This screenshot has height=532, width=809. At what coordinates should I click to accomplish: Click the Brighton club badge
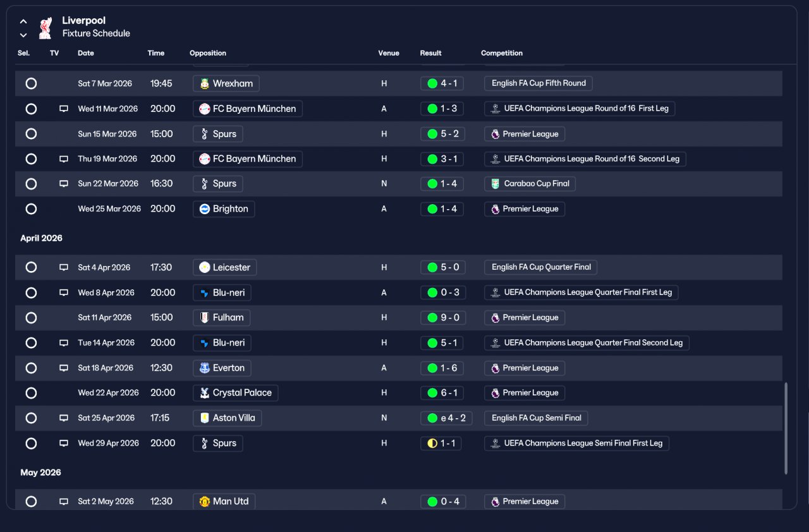tap(204, 209)
